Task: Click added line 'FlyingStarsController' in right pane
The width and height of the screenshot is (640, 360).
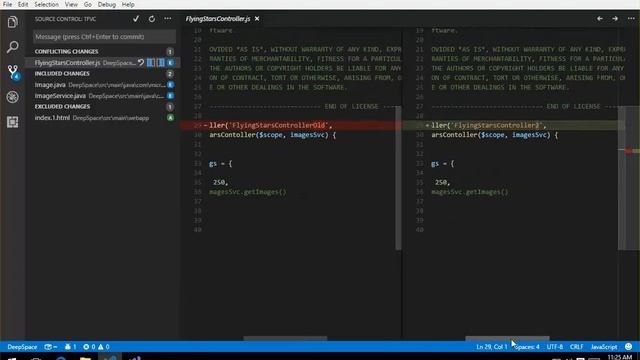Action: point(513,125)
